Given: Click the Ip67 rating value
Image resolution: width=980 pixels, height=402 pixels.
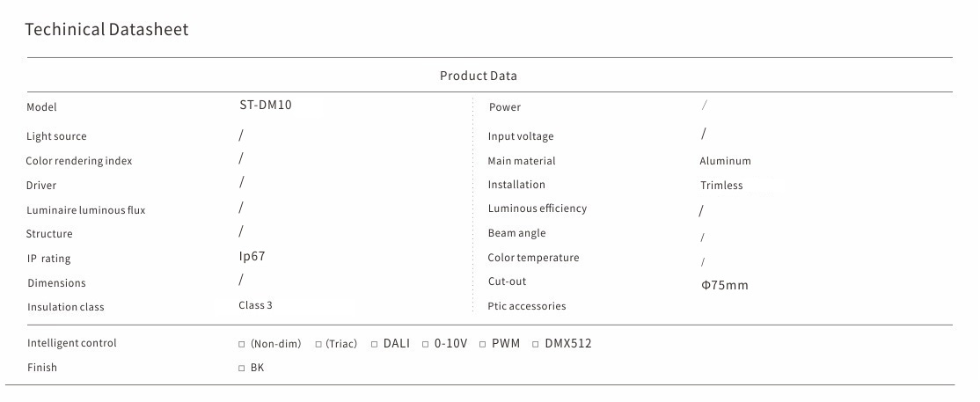Looking at the screenshot, I should point(252,256).
